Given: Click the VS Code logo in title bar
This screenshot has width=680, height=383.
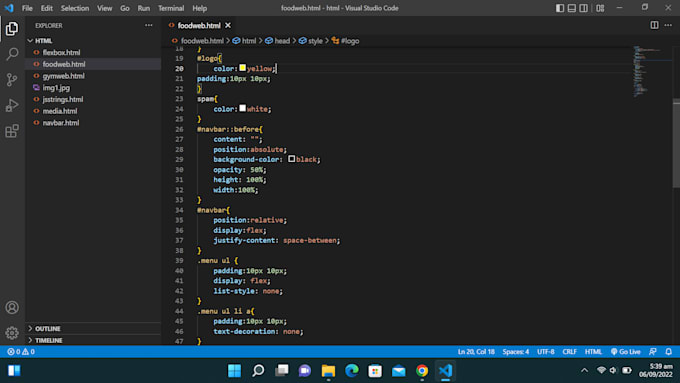Looking at the screenshot, I should [x=9, y=8].
